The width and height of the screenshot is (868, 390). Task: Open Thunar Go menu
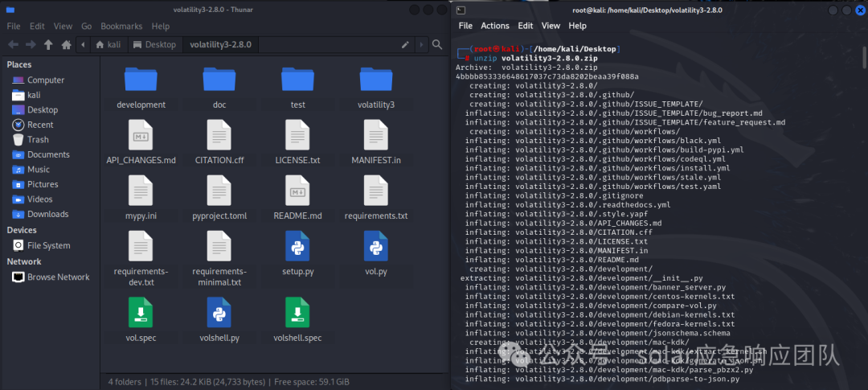[86, 26]
